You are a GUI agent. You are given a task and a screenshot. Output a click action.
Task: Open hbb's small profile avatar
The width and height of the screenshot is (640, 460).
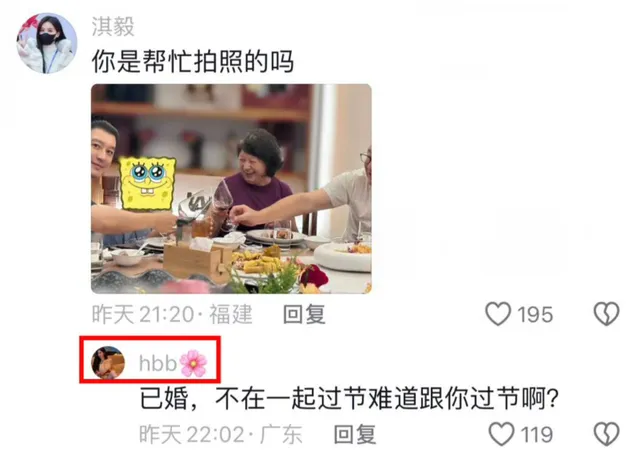click(x=108, y=362)
